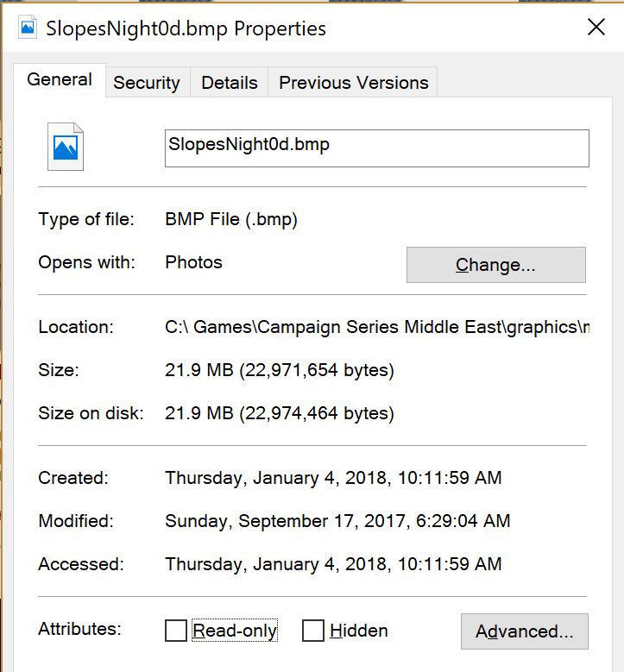
Task: Tick the Hidden attribute checkbox
Action: tap(313, 631)
